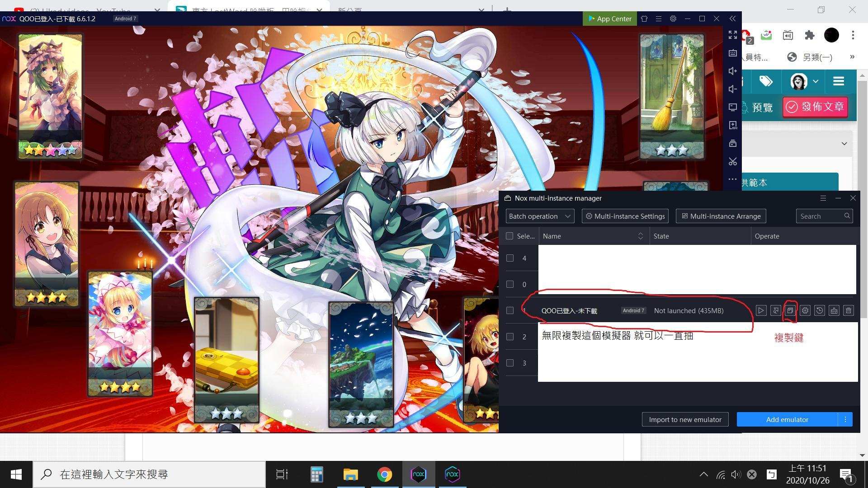The height and width of the screenshot is (488, 868).
Task: Open multi-instance manager menu icon
Action: coord(823,198)
